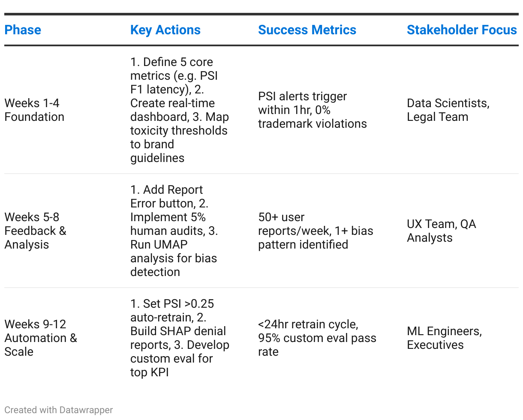The width and height of the screenshot is (523, 420).
Task: Select the <24hr retrain cycle metrics cell
Action: click(317, 338)
